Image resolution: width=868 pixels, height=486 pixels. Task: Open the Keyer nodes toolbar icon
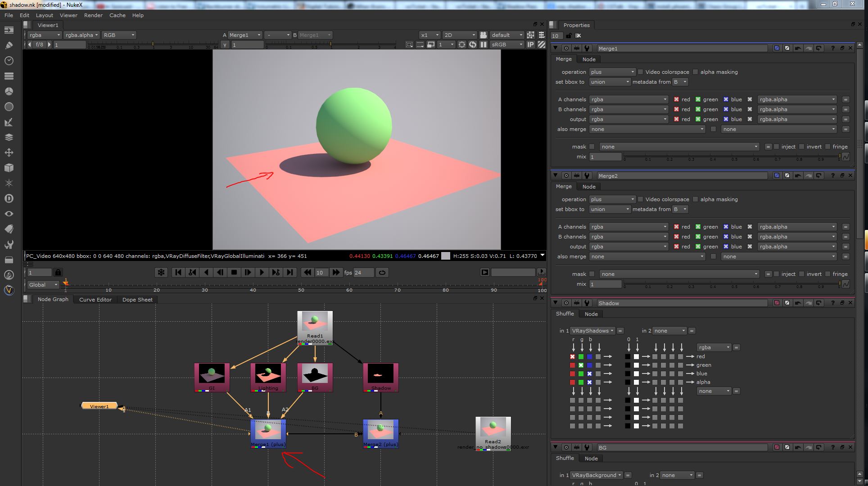coord(9,122)
